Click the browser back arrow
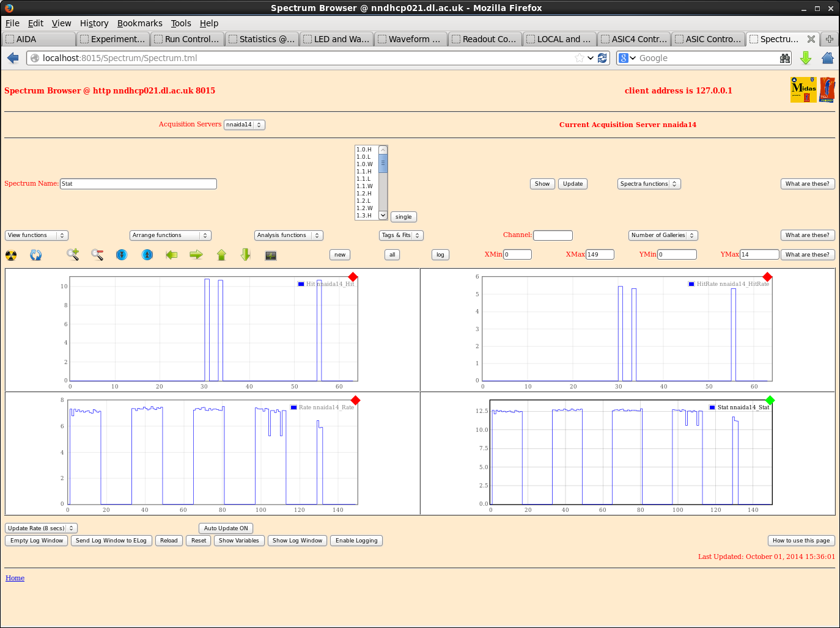Screen dimensions: 840x628 click(13, 58)
